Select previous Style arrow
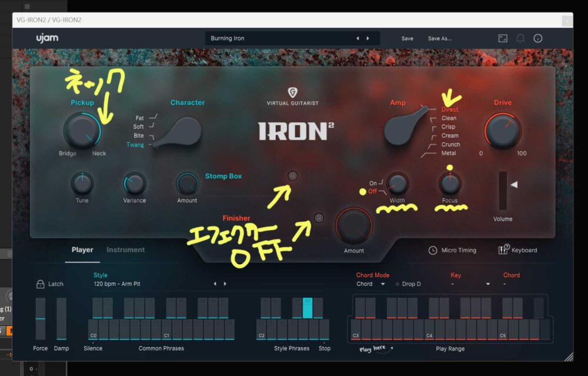588x376 pixels. pyautogui.click(x=215, y=284)
